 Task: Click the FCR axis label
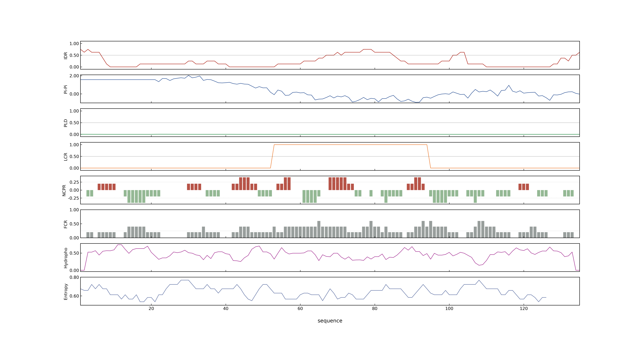pyautogui.click(x=66, y=224)
